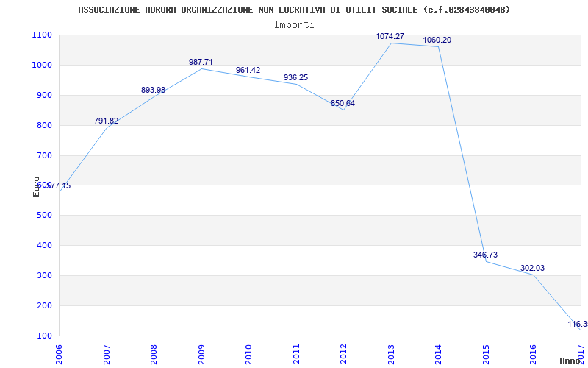Click the 2013 x-axis year label
588x368 pixels.
391,354
